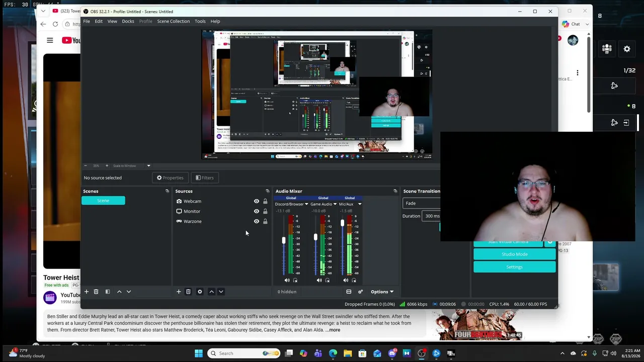Screen dimensions: 644x362
Task: Zoom in the preview with plus icon
Action: pyautogui.click(x=107, y=165)
